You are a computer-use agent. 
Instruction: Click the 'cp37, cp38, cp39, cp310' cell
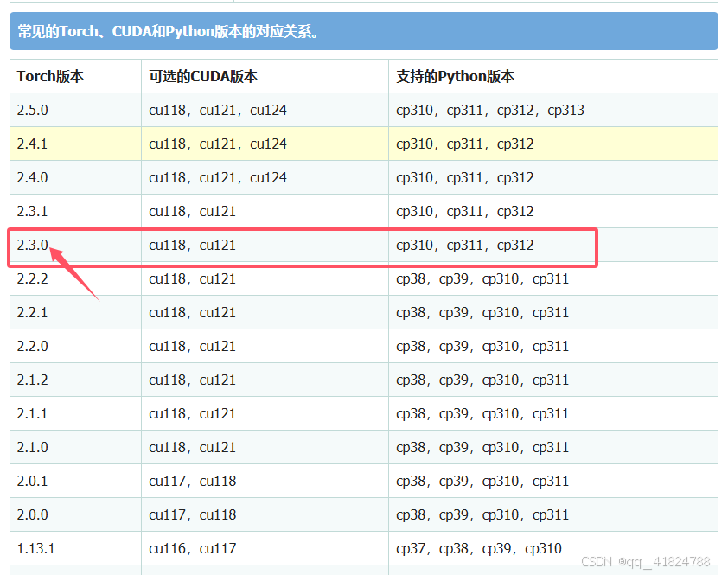[553, 548]
